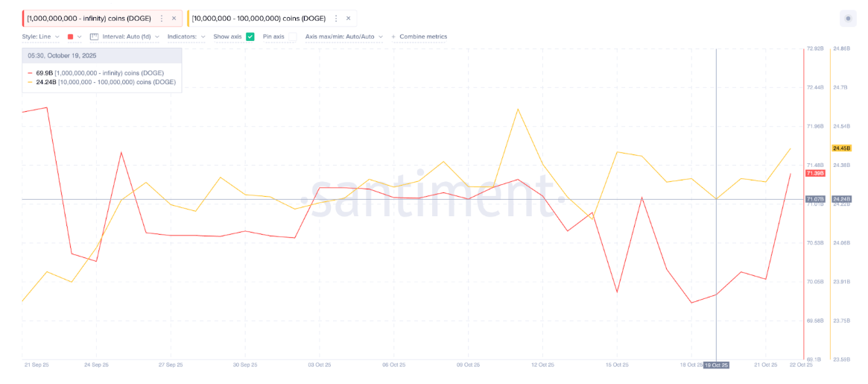Open the red line color picker
Image resolution: width=868 pixels, height=384 pixels.
tap(74, 37)
